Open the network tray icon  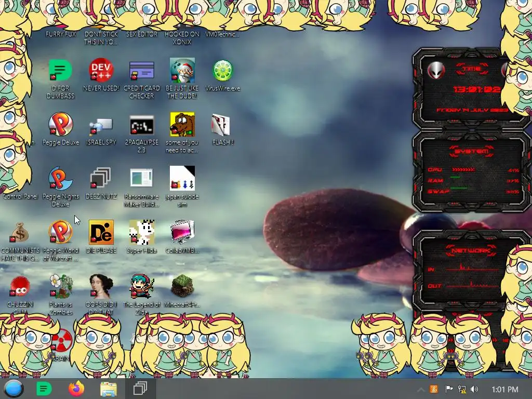tap(462, 389)
